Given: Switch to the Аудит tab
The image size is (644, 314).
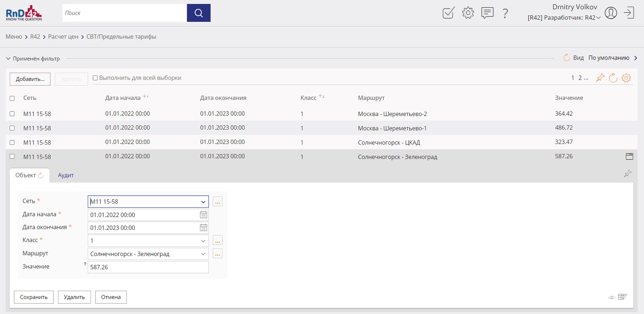Looking at the screenshot, I should (66, 175).
